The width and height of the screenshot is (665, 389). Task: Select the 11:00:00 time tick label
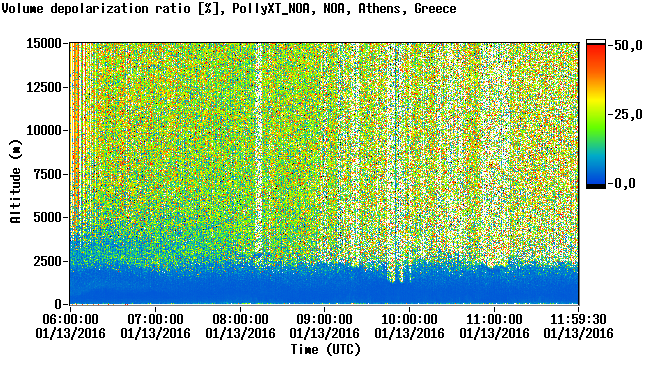(x=494, y=319)
